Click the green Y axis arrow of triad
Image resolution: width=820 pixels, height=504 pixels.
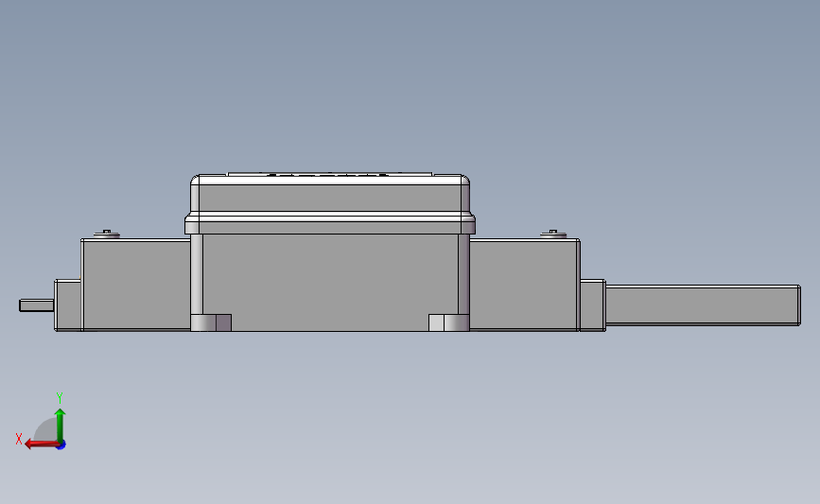pyautogui.click(x=61, y=425)
